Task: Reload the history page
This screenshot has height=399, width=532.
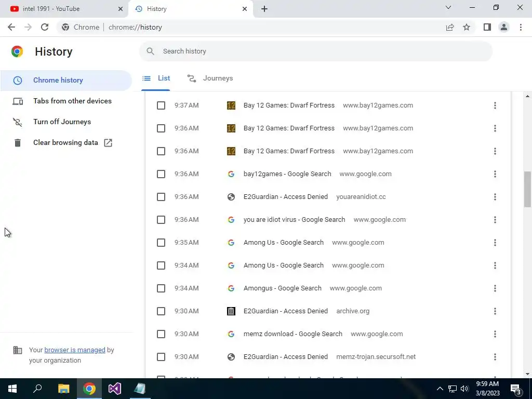Action: [45, 27]
